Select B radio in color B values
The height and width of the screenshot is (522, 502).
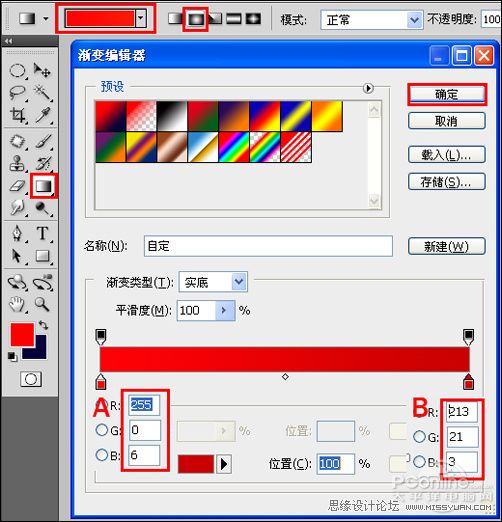click(x=419, y=461)
